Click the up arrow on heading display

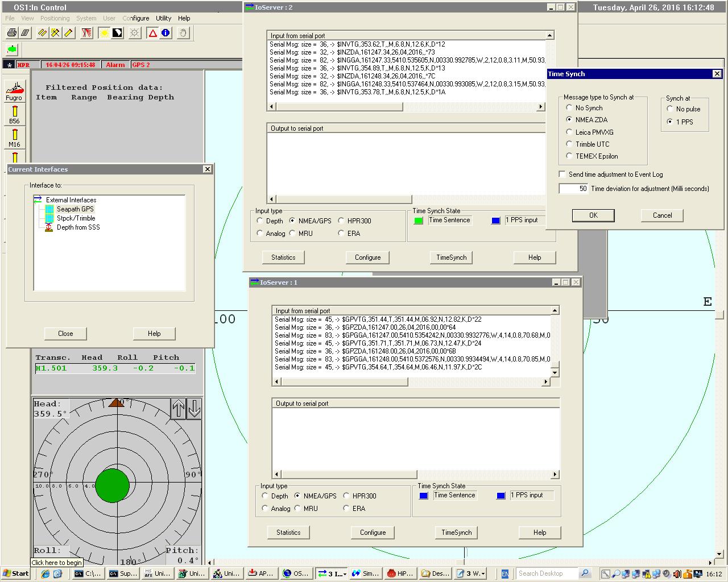coord(179,409)
